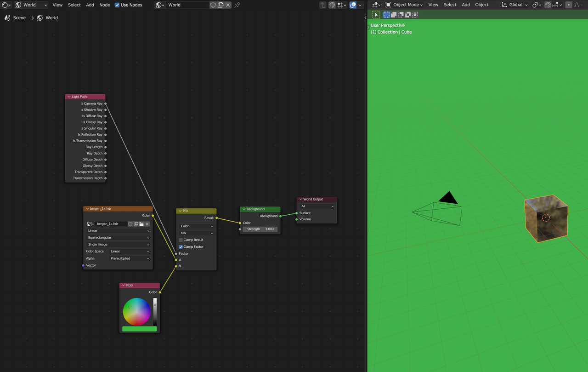Select the Intersect selection mode icon
Screen dimensions: 588x372
tap(415, 15)
